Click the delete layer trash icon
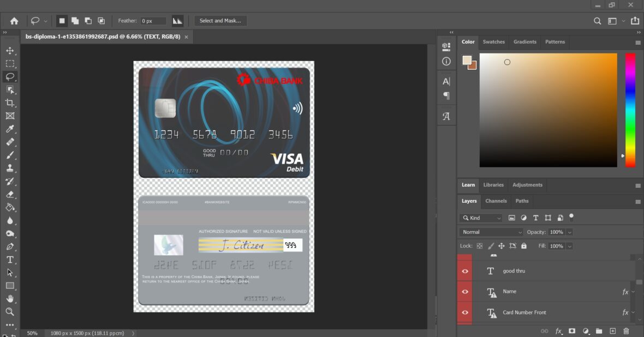 pos(626,331)
